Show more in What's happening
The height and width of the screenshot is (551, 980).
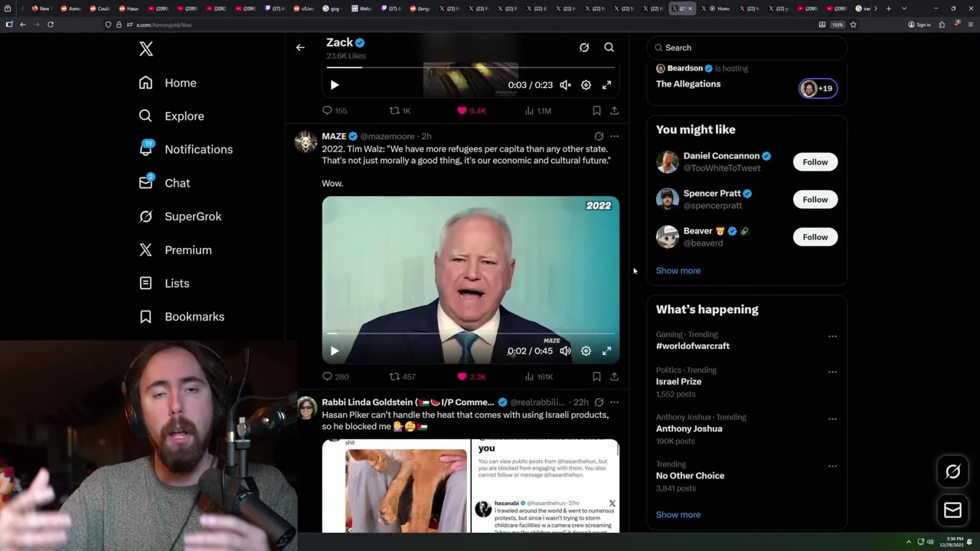coord(678,515)
